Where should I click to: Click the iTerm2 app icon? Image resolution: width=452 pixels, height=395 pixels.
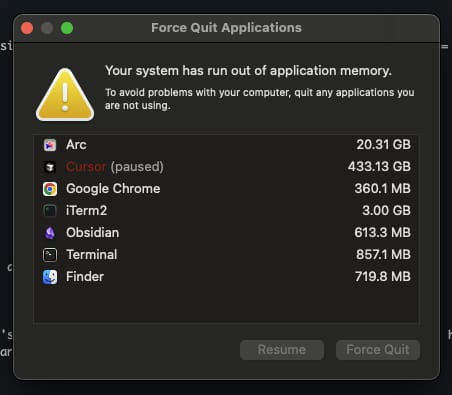click(50, 211)
